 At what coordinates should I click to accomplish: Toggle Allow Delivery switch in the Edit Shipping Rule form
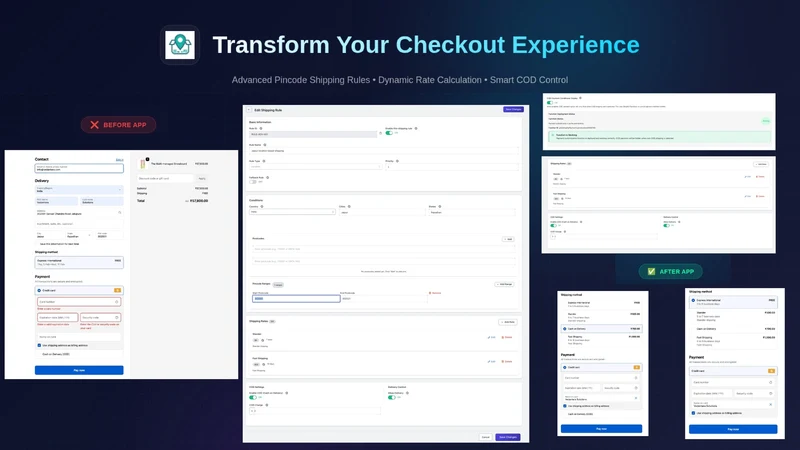(392, 397)
